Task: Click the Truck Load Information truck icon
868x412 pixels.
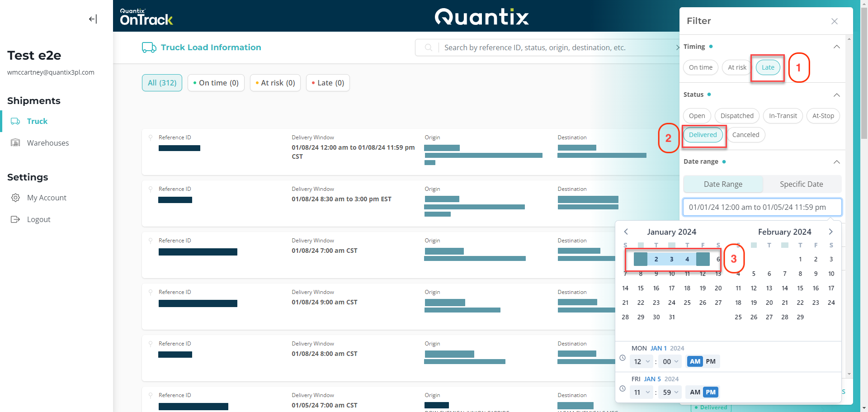Action: tap(149, 47)
